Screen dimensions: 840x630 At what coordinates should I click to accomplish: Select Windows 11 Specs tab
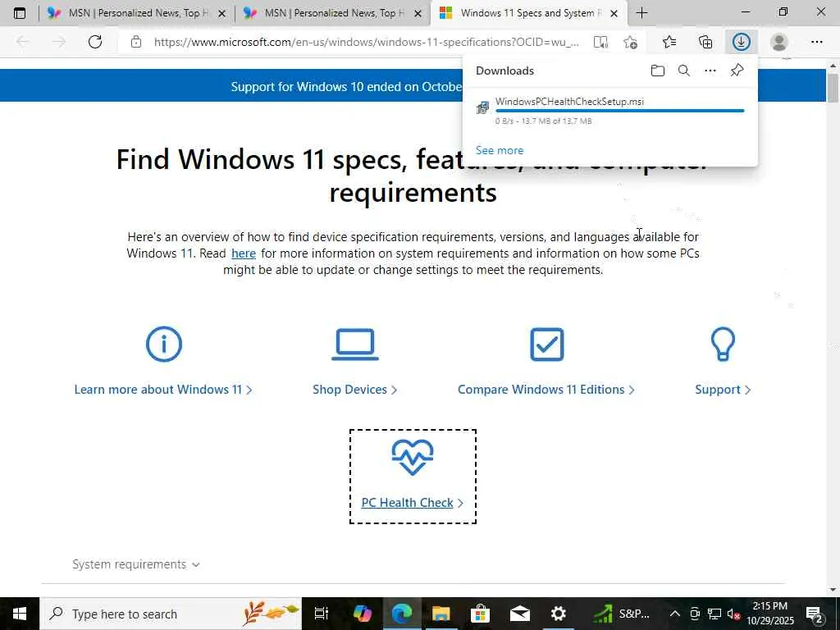point(527,13)
